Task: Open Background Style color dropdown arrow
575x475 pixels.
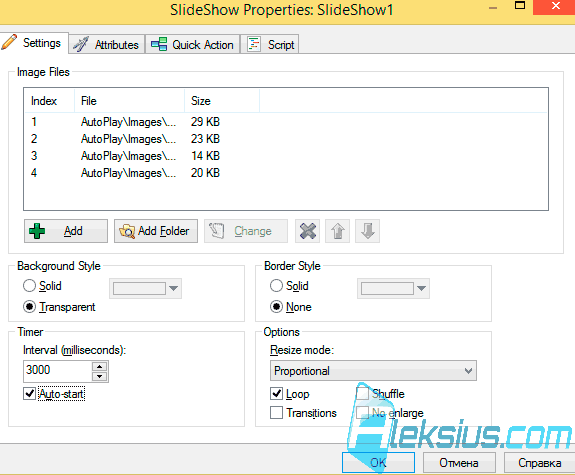Action: [x=173, y=288]
